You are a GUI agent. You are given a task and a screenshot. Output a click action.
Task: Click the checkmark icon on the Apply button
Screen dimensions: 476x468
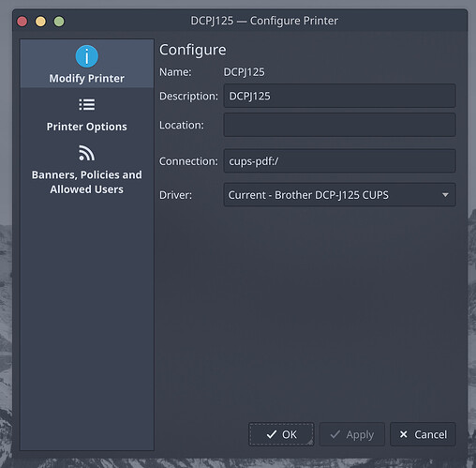pyautogui.click(x=335, y=434)
